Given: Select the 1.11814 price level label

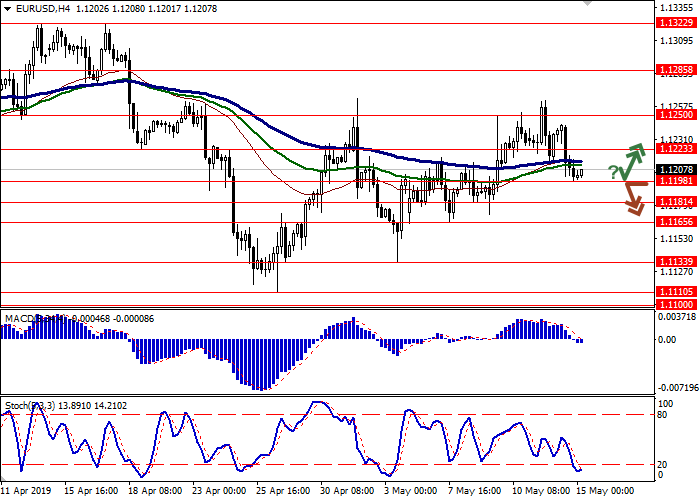Looking at the screenshot, I should (676, 202).
